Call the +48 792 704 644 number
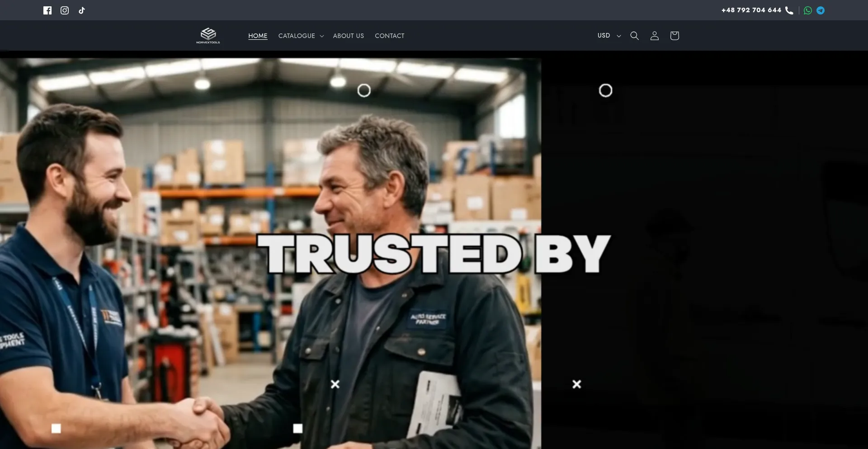 751,10
